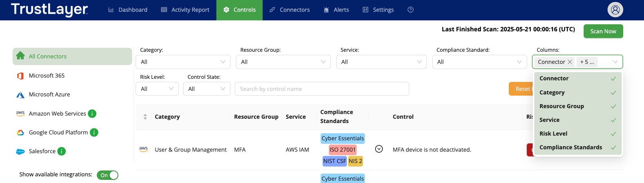Click the ISO 27001 tag in the MFA row
Screen dimensions: 644x183
pyautogui.click(x=343, y=150)
